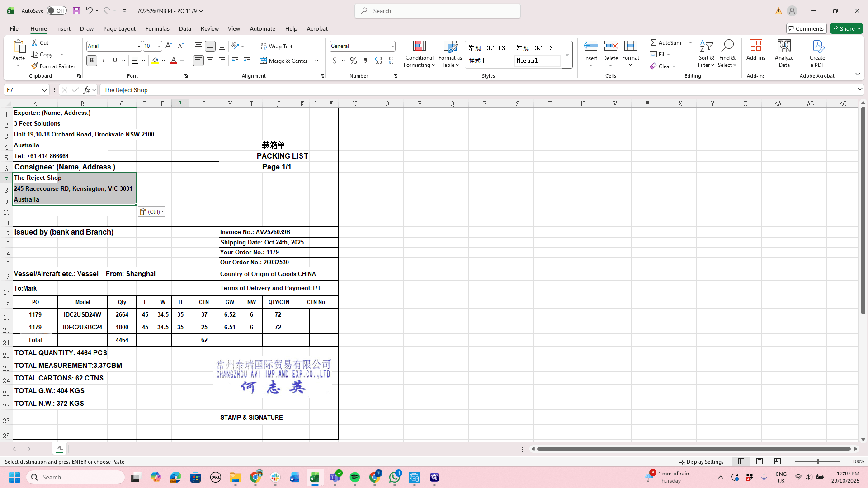Screen dimensions: 868x488
Task: Open the Page Layout tab
Action: (x=119, y=28)
